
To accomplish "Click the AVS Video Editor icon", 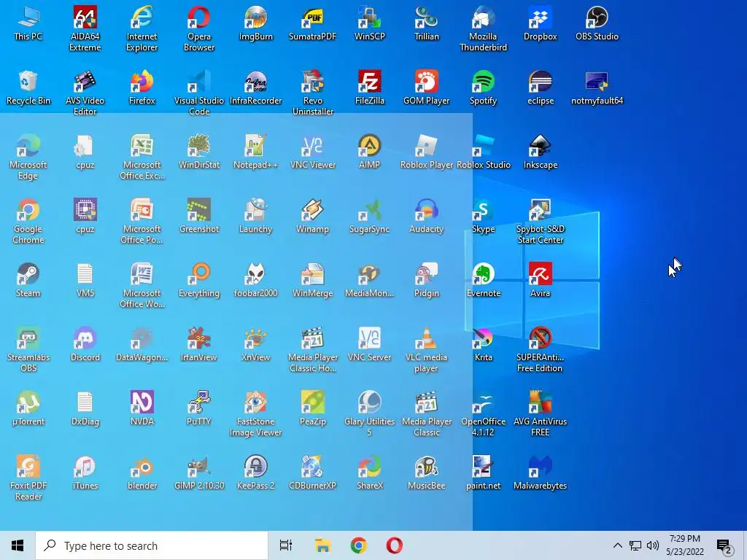I will pyautogui.click(x=85, y=93).
